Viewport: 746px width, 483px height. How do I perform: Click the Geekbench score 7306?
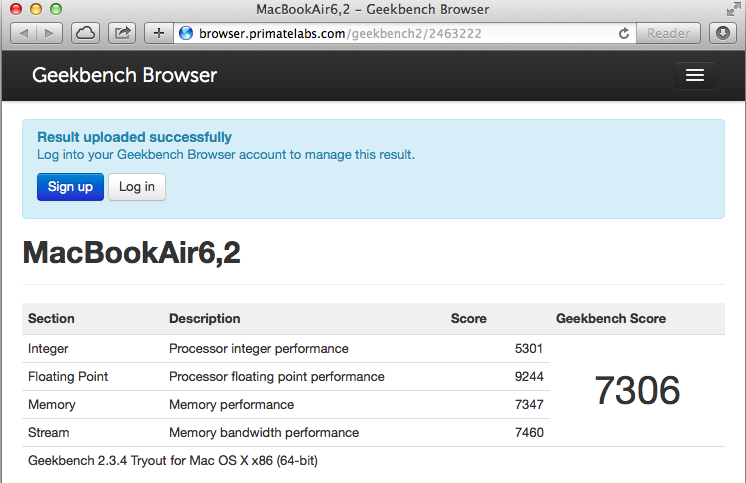(x=637, y=391)
